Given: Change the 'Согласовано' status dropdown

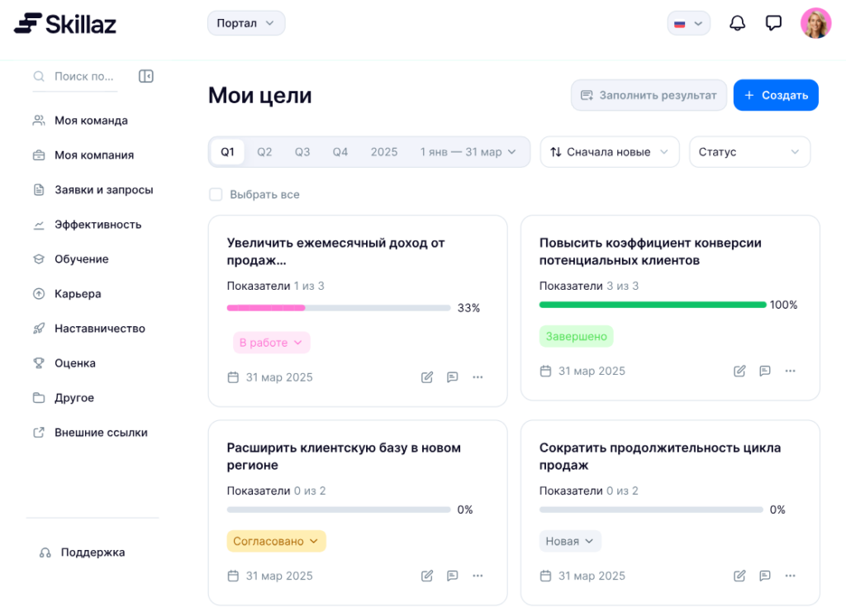Looking at the screenshot, I should (x=276, y=541).
